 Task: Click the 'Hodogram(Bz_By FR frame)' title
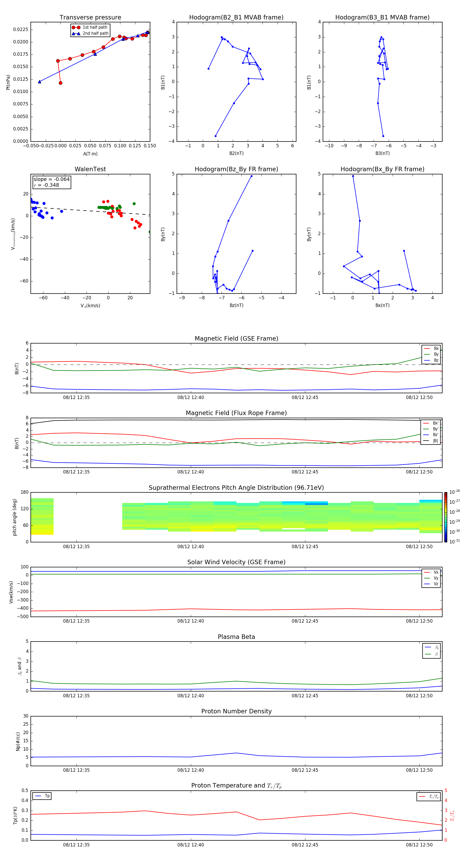[236, 169]
